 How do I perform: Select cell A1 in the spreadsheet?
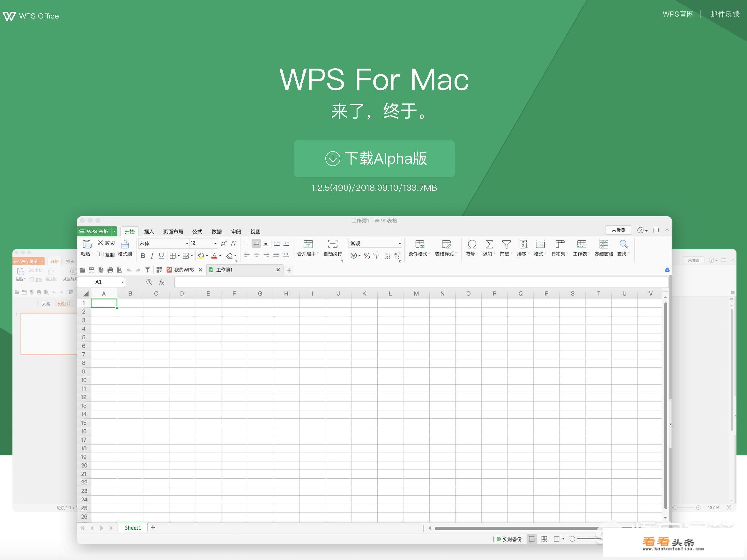tap(104, 303)
